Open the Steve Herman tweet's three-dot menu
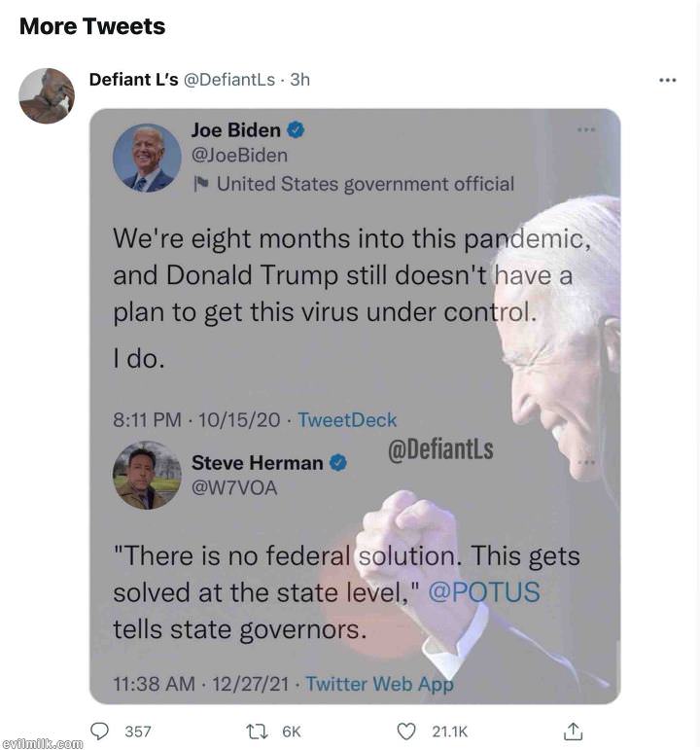This screenshot has height=750, width=700. [586, 463]
